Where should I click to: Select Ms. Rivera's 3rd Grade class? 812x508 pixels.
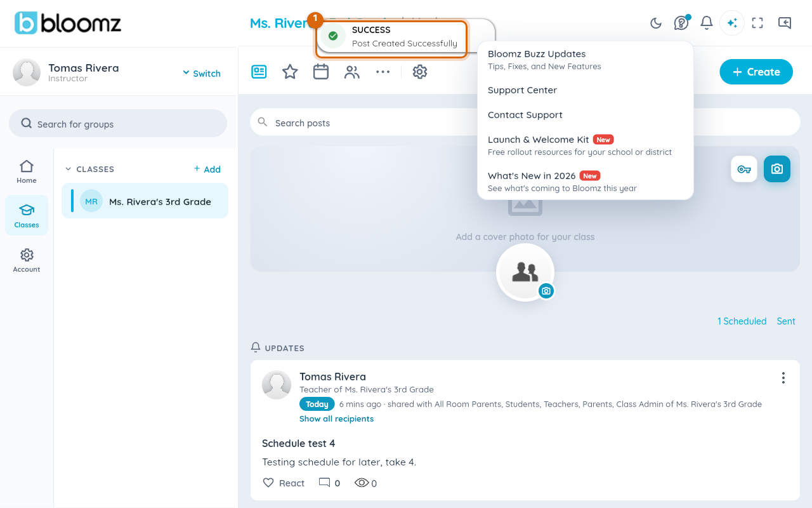(145, 201)
